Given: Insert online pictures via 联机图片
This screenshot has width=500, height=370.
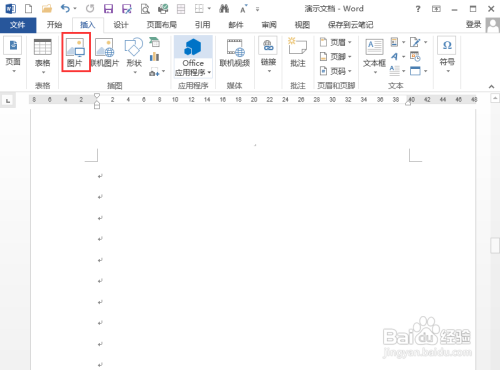Looking at the screenshot, I should (x=105, y=52).
